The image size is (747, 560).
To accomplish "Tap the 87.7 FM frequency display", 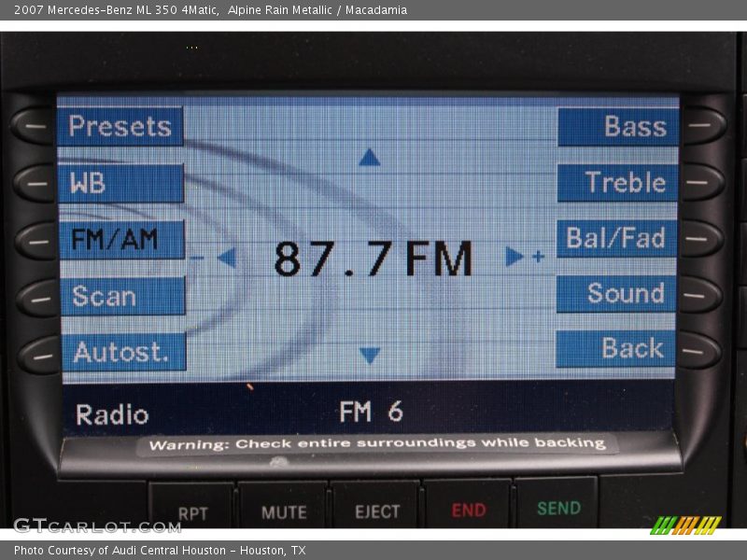I will (373, 259).
